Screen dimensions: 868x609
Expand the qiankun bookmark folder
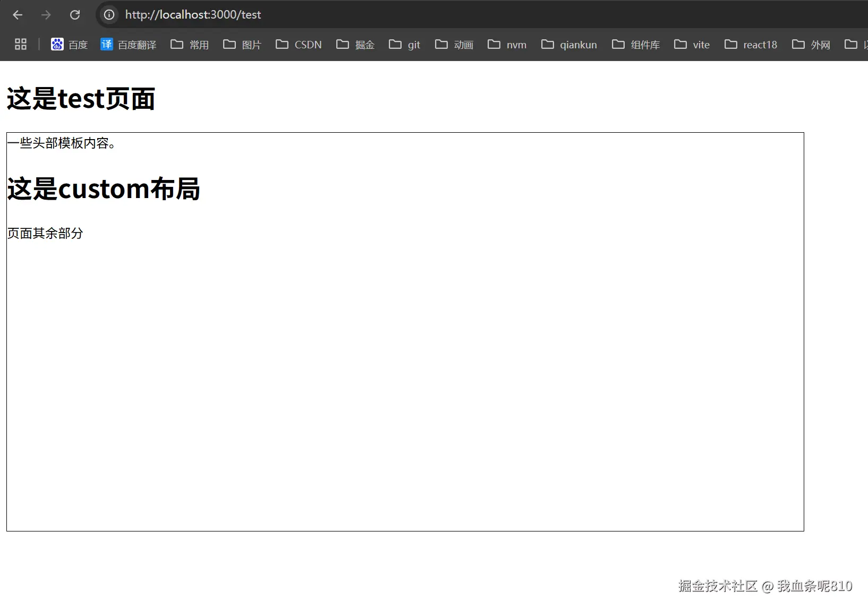569,45
